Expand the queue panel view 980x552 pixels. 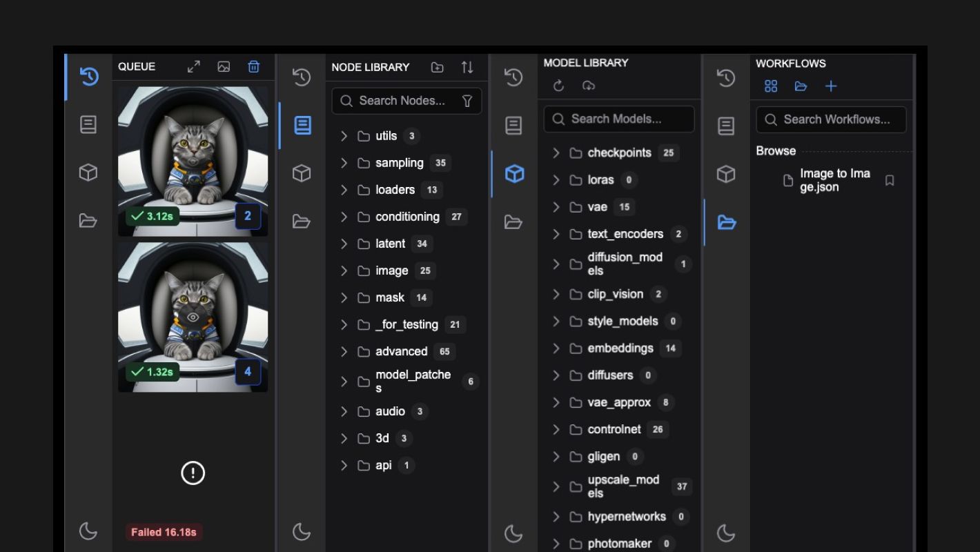point(194,67)
